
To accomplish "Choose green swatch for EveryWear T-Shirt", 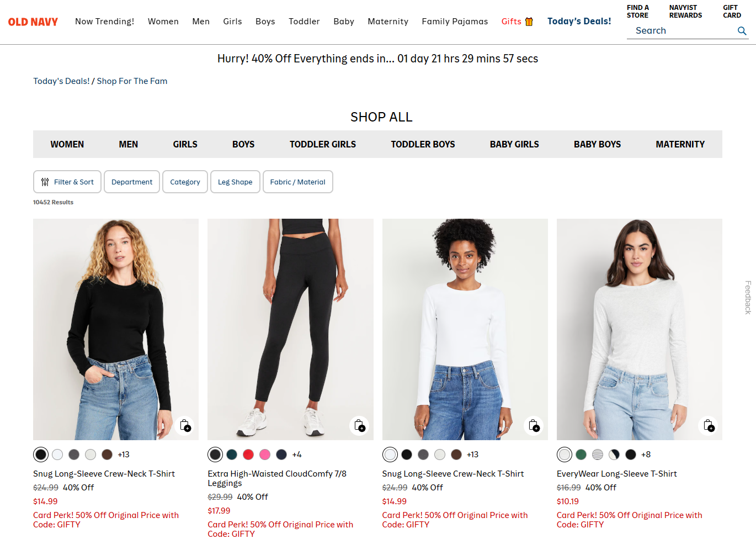I will point(581,455).
